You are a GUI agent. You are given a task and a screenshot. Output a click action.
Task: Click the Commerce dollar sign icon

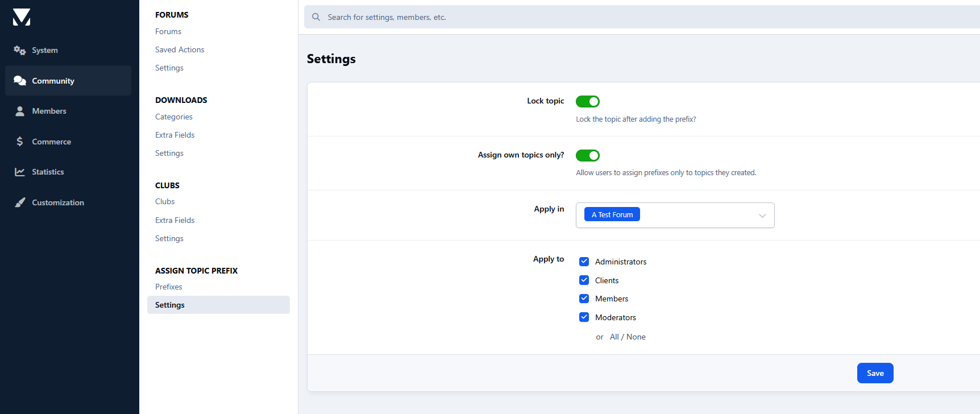[x=20, y=142]
